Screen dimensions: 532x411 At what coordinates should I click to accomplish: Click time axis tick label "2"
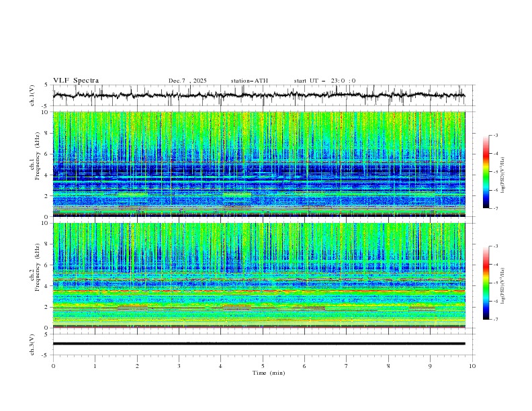137,366
